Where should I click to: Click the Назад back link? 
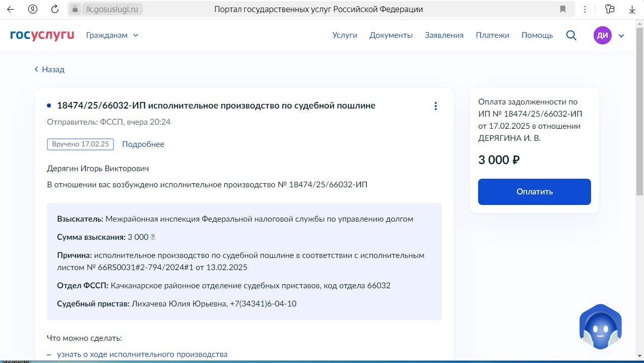pyautogui.click(x=49, y=69)
